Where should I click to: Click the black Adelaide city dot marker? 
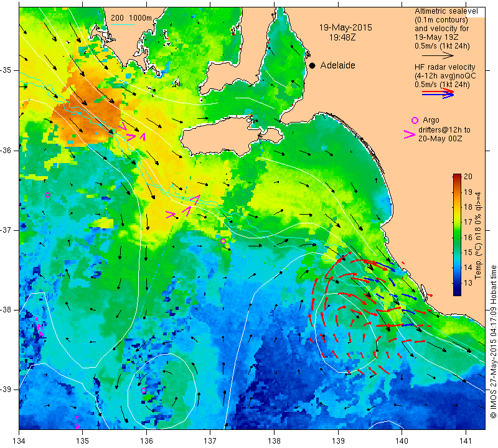coord(312,66)
